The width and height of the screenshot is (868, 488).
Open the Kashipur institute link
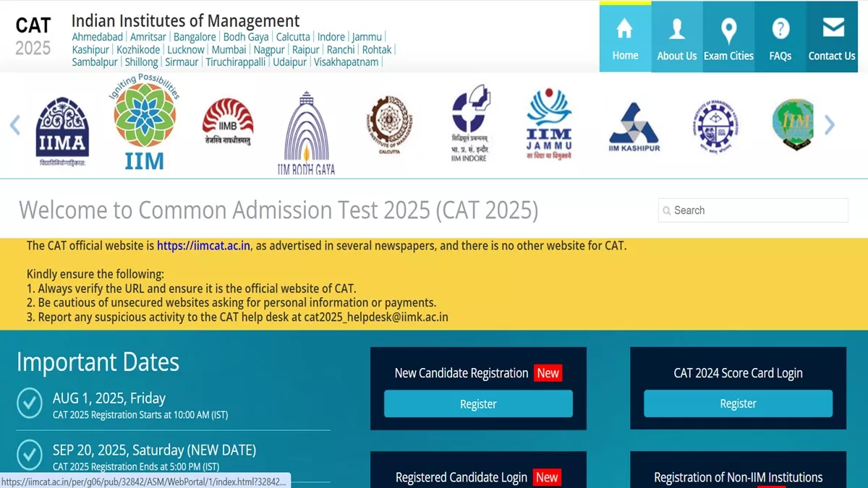(x=91, y=50)
